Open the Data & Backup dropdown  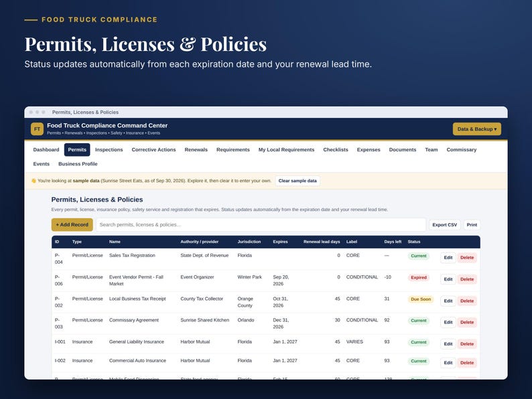(x=476, y=129)
